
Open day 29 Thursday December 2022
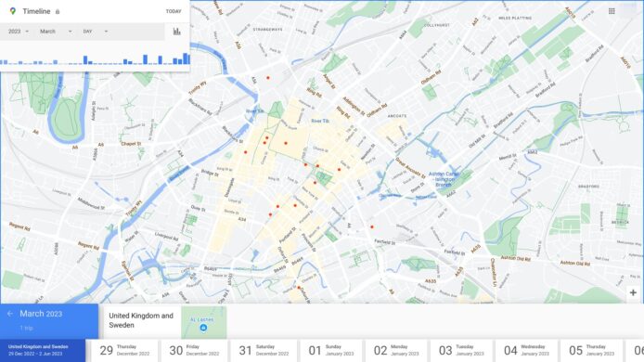coord(124,351)
